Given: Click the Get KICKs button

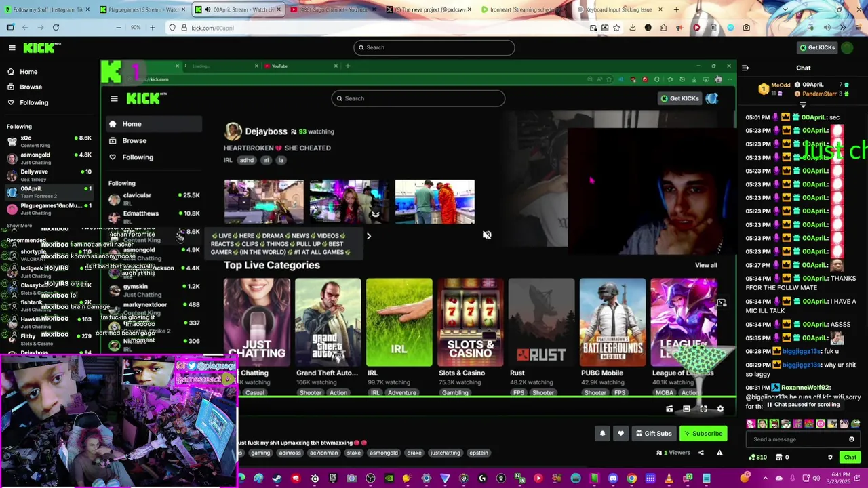Looking at the screenshot, I should coord(817,47).
